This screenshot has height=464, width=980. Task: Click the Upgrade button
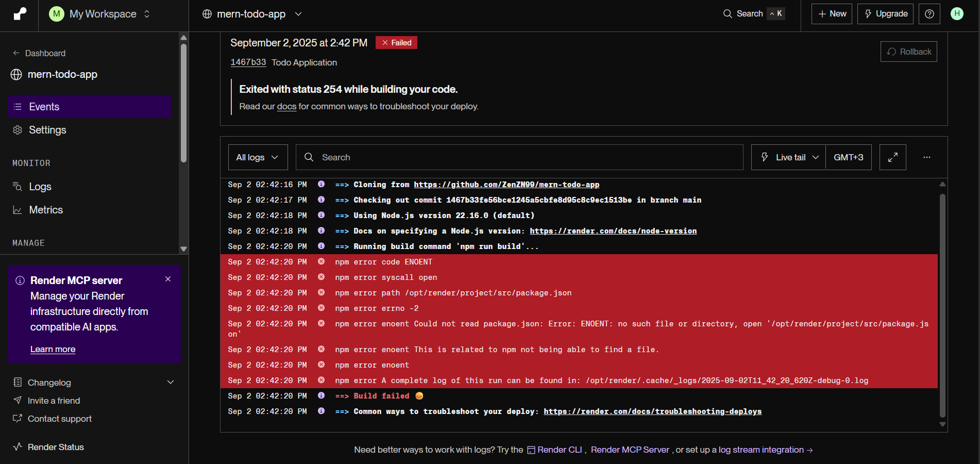click(885, 14)
